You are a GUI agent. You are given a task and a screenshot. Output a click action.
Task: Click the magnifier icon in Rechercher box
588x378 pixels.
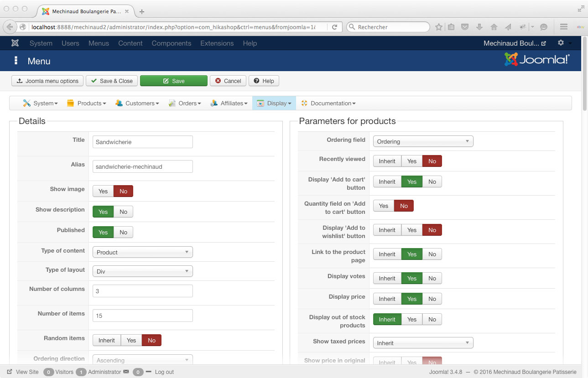(x=352, y=27)
